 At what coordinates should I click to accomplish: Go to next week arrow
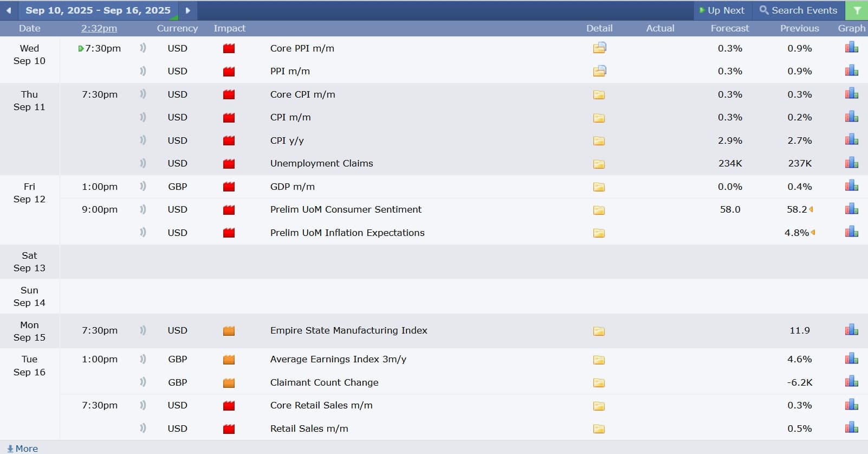click(188, 10)
